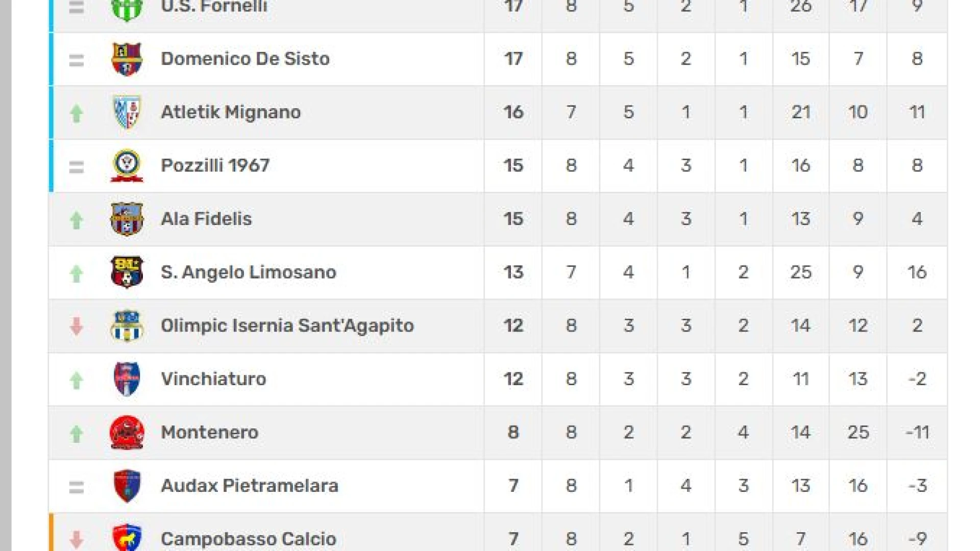Go to the Vinchiaturo team page
This screenshot has width=980, height=551.
click(x=213, y=379)
